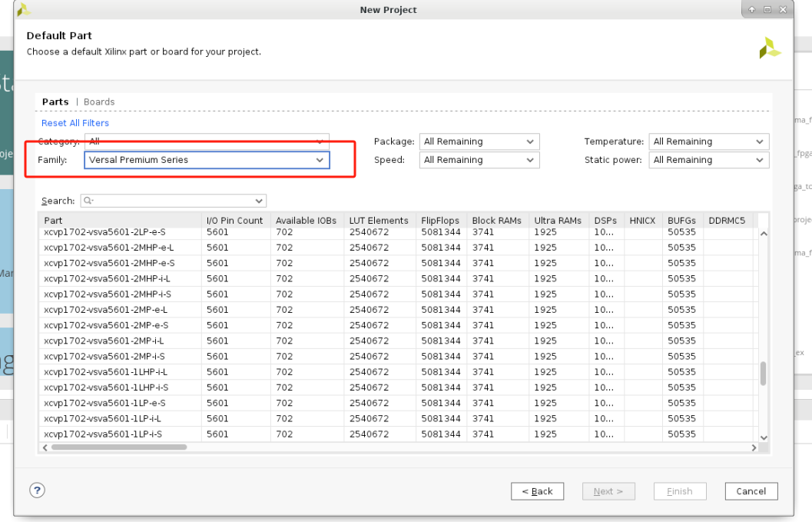Click the Reset All Filters link
The height and width of the screenshot is (522, 812).
point(75,123)
